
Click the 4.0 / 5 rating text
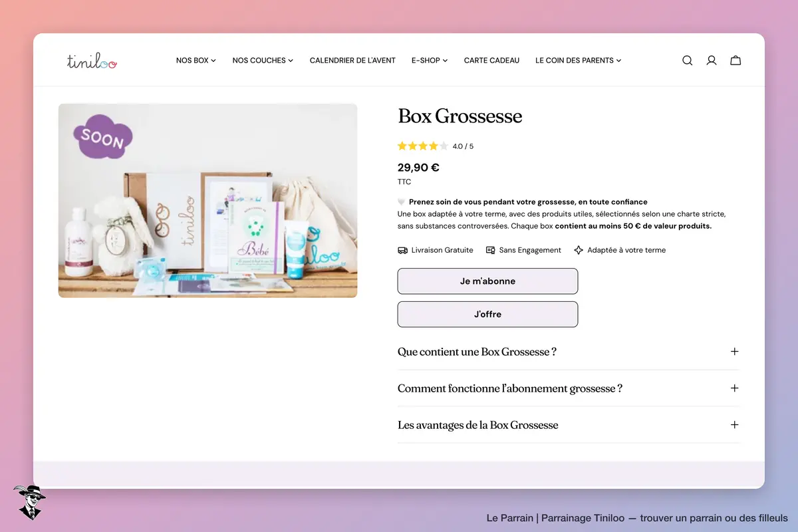(464, 146)
